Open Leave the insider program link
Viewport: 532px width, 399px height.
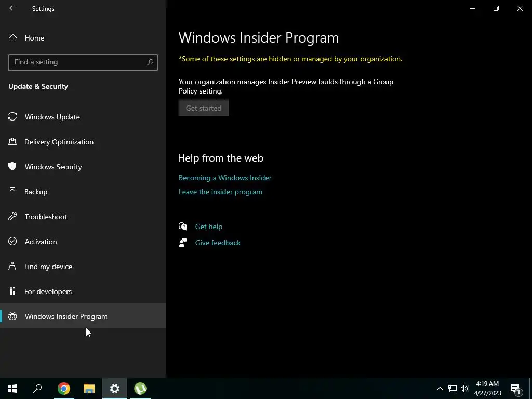tap(220, 192)
